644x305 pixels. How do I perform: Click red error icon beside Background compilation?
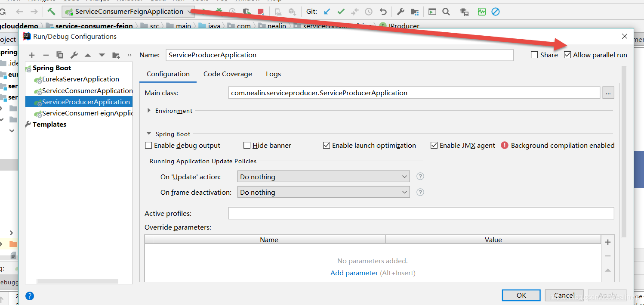click(x=505, y=145)
